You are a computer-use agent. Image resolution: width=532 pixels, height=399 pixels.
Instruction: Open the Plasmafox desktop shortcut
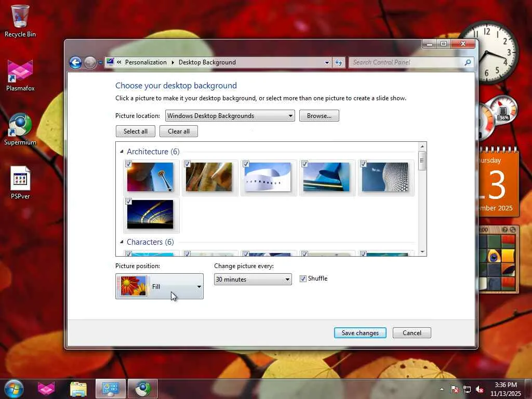pyautogui.click(x=20, y=75)
